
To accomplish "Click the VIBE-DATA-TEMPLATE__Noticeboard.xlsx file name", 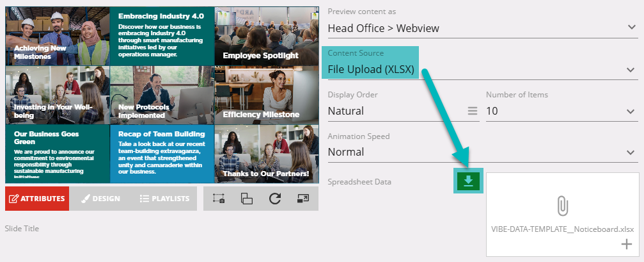I will tap(562, 229).
